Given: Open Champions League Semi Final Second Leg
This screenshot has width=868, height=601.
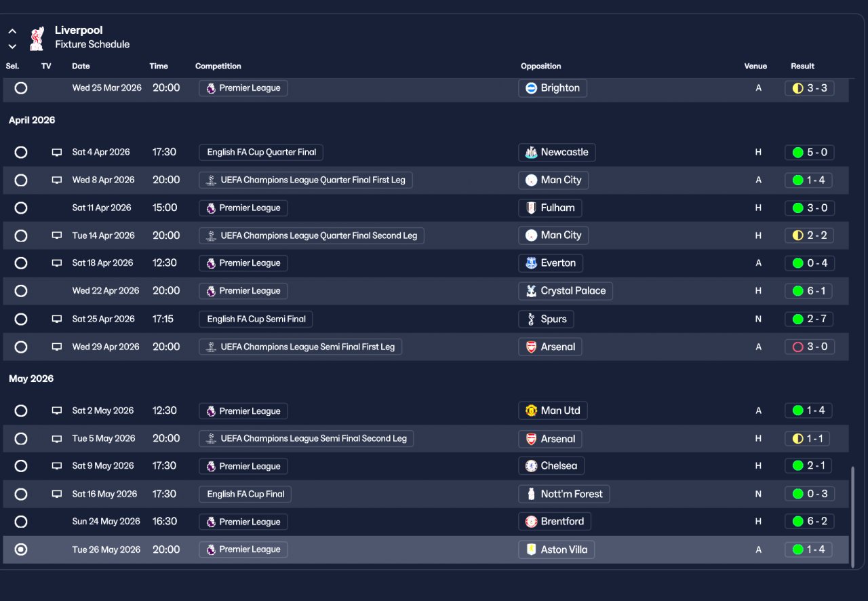Looking at the screenshot, I should click(x=306, y=439).
